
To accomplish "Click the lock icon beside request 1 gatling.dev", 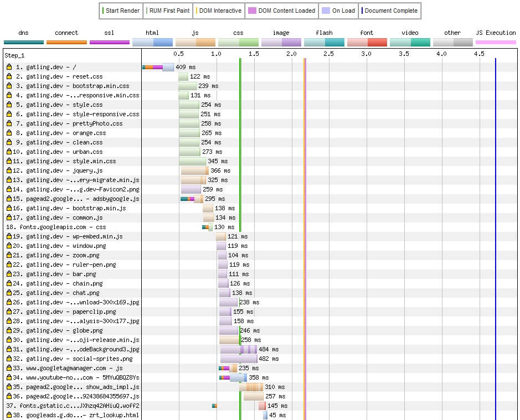I will (x=9, y=67).
